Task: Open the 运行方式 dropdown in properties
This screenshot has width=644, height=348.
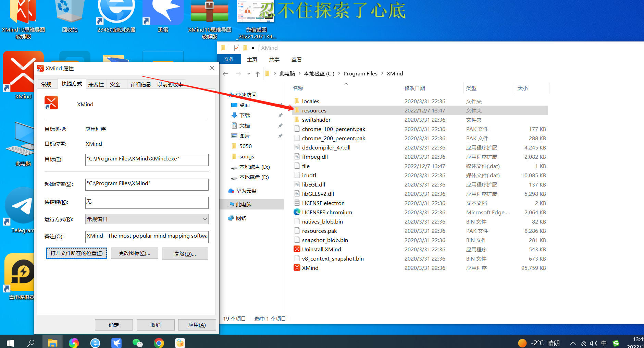Action: pyautogui.click(x=205, y=219)
